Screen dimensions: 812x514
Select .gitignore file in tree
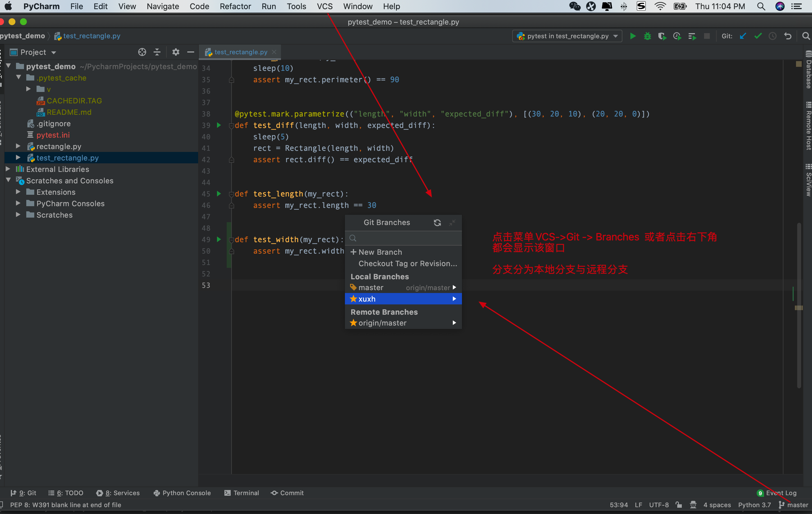coord(53,123)
